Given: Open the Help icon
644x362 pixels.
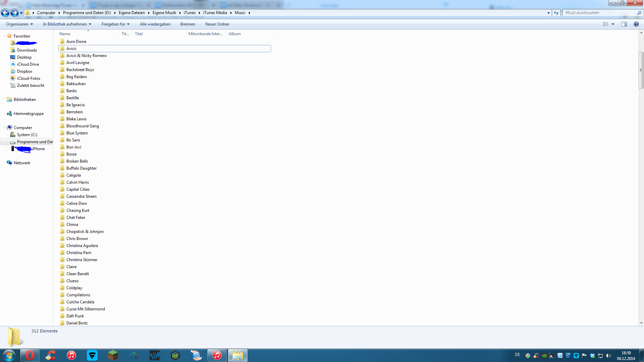Looking at the screenshot, I should pos(636,24).
